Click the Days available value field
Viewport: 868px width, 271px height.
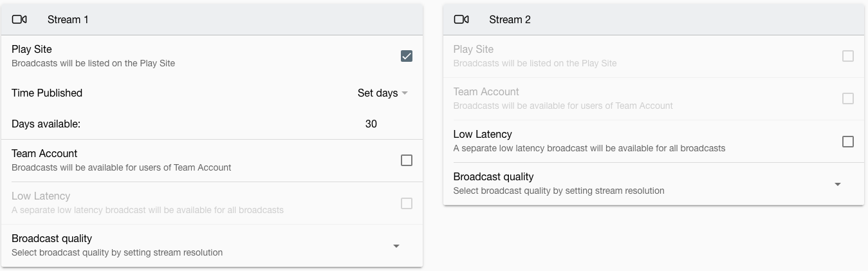(371, 124)
